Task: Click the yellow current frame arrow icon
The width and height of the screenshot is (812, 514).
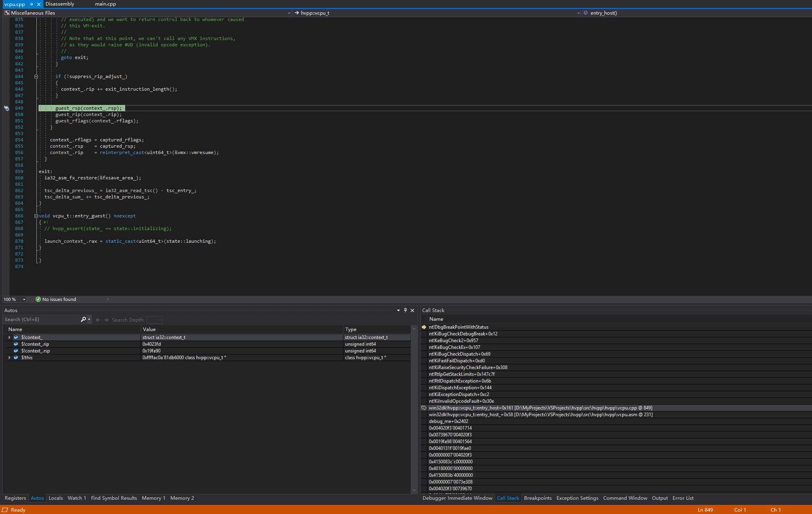Action: coord(424,327)
